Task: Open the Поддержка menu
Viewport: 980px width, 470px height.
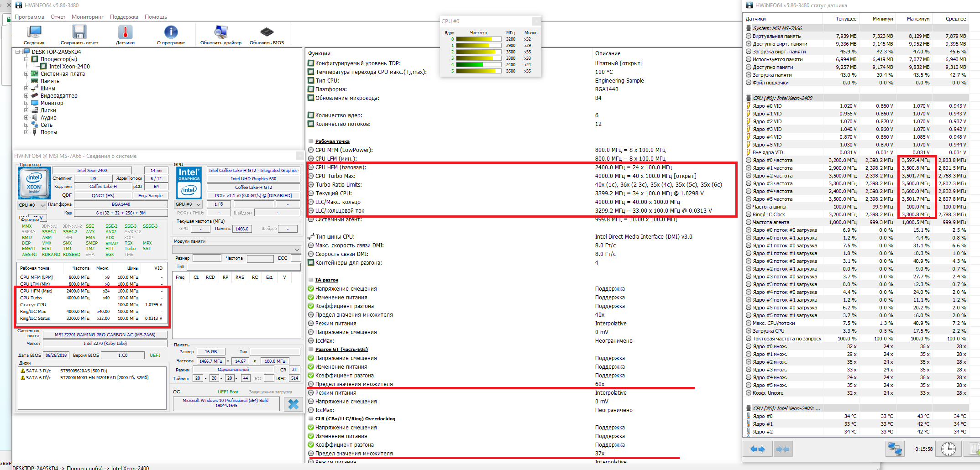Action: coord(124,17)
